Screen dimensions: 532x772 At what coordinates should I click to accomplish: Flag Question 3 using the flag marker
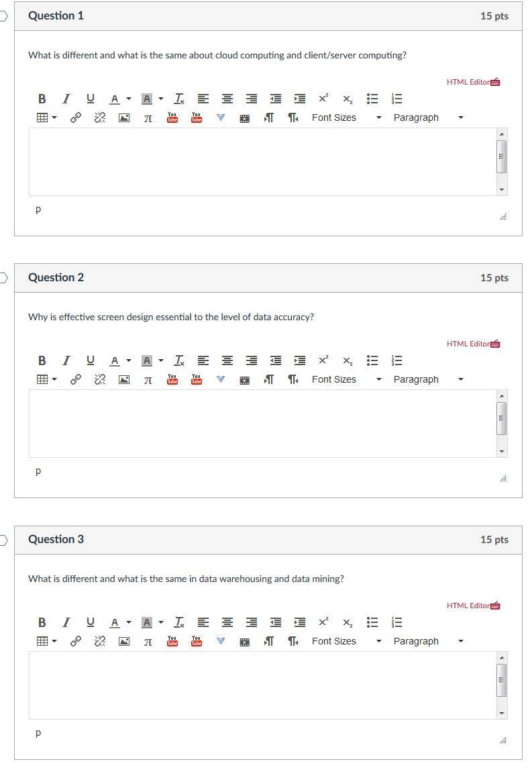coord(3,540)
